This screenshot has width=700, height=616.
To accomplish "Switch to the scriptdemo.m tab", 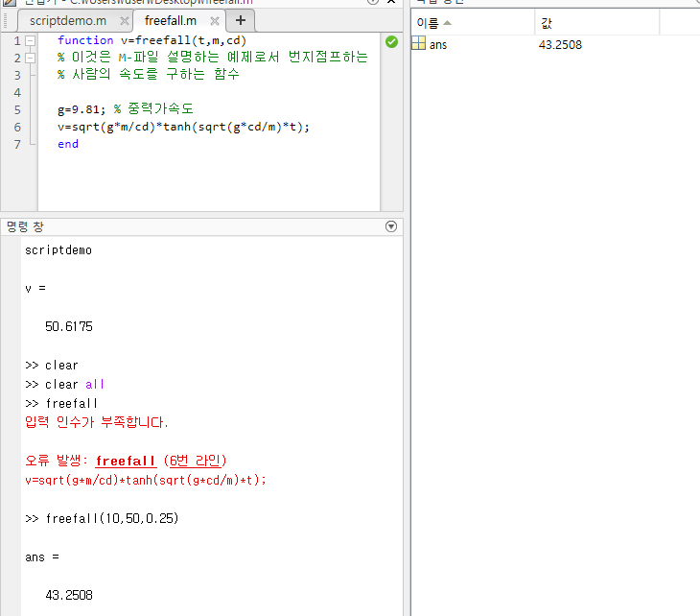I will point(68,20).
